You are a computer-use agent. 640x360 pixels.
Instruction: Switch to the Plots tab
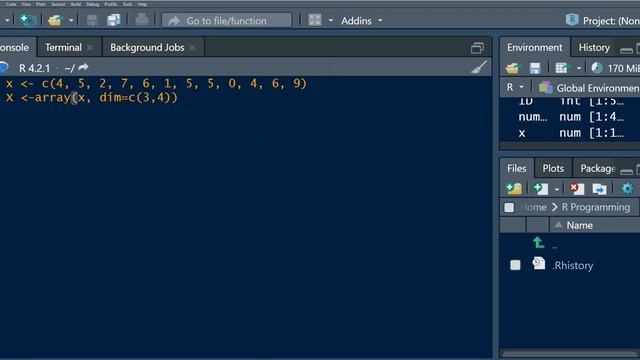(553, 168)
